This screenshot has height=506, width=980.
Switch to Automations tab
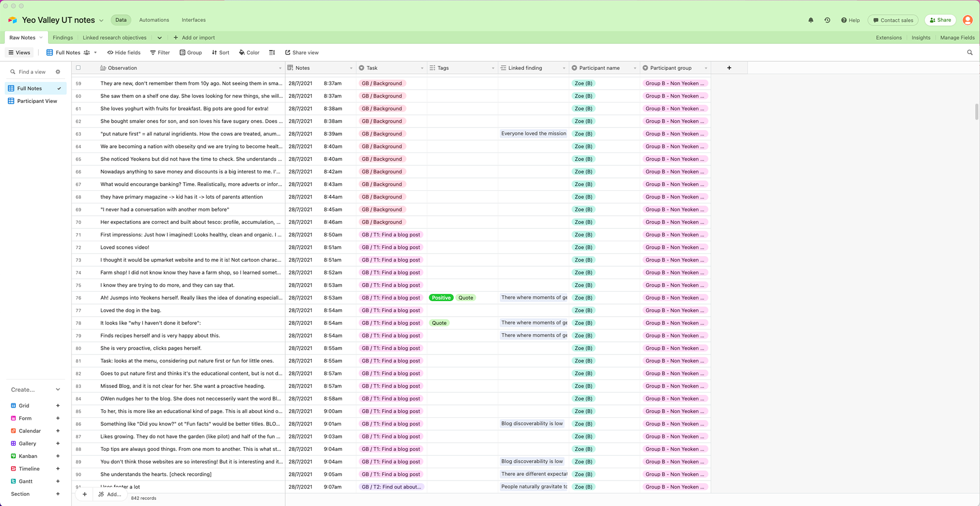click(154, 20)
